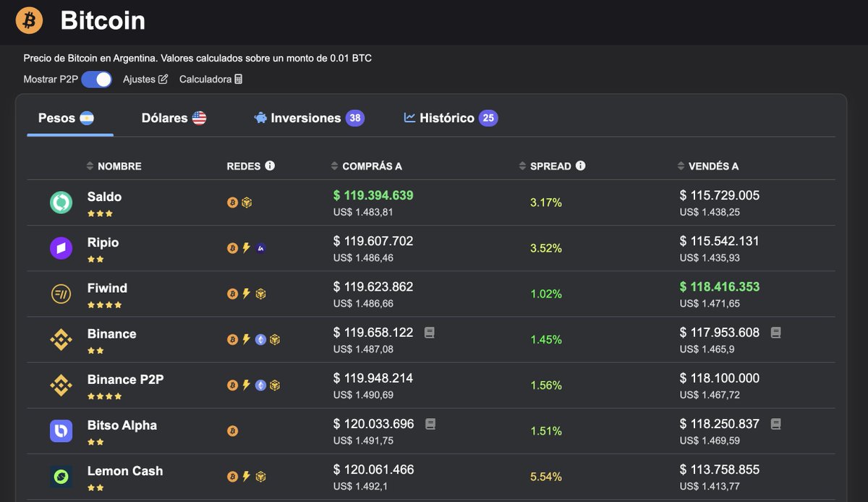Click the 38 badge on Inversiones
The height and width of the screenshot is (502, 868).
354,118
